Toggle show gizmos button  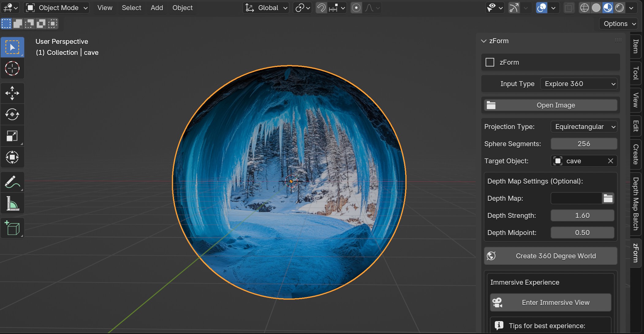514,8
